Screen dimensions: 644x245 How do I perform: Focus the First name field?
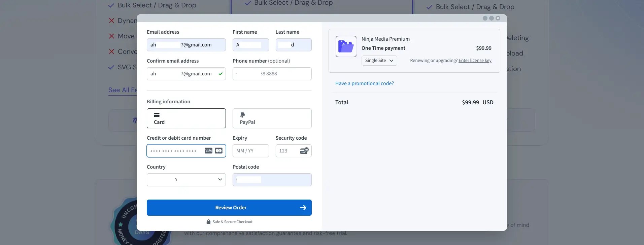250,45
